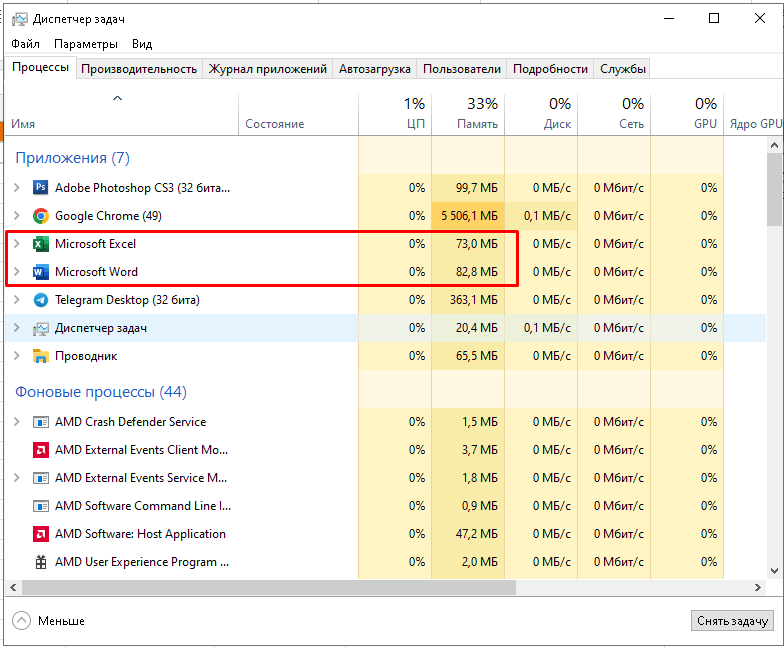Viewport: 784px width, 648px height.
Task: Select the AMD Software: Host Application name
Action: pos(140,534)
